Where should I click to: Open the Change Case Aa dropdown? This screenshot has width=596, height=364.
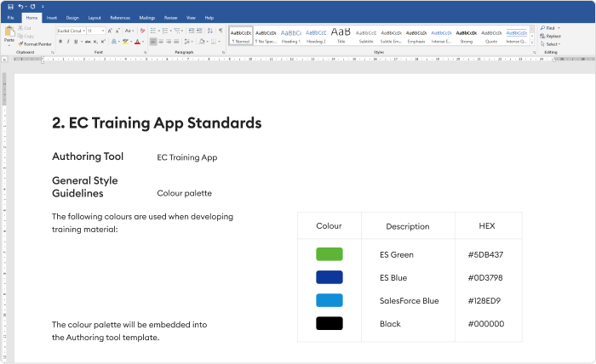tap(129, 31)
